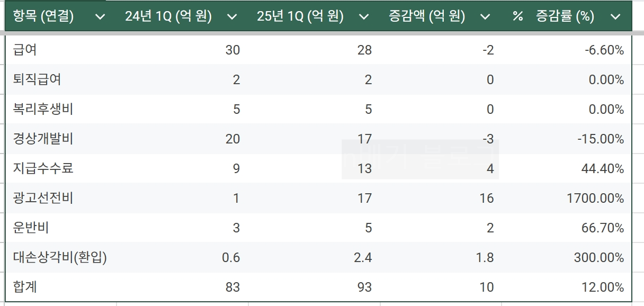644x306 pixels.
Task: Select the 대손상각비(환입) row label
Action: coord(60,257)
